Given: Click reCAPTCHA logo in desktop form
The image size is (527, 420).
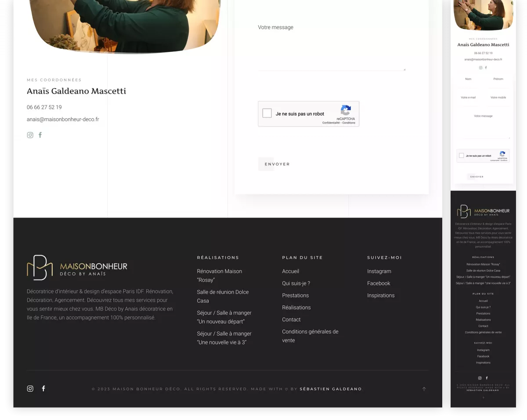Looking at the screenshot, I should click(346, 110).
